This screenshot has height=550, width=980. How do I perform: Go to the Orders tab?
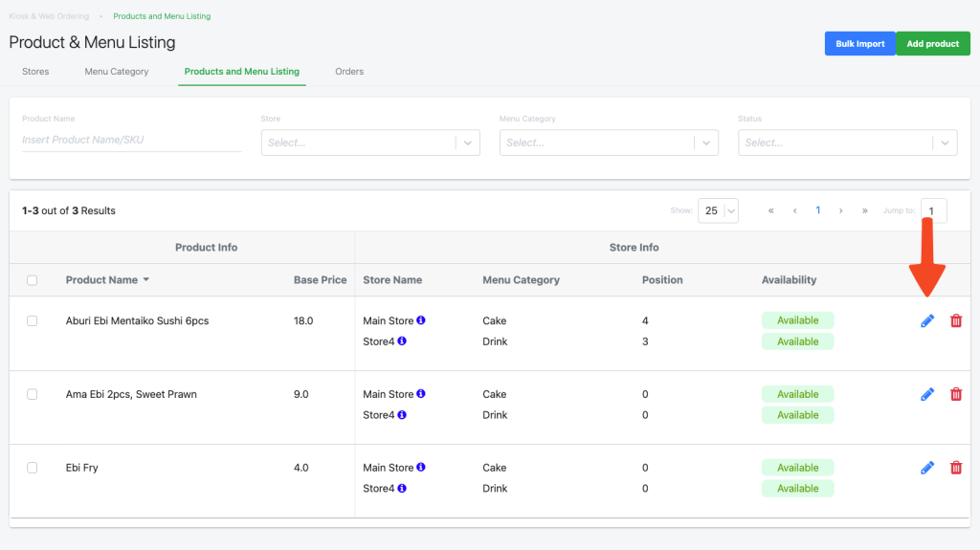[349, 71]
